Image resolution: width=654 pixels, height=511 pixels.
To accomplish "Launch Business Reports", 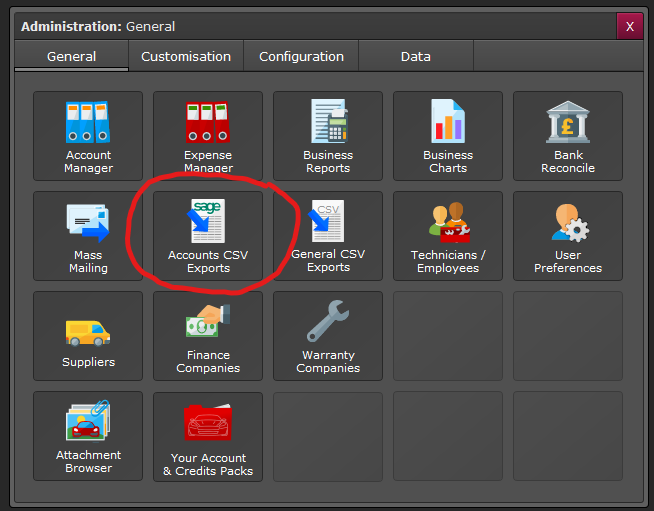I will [x=328, y=136].
